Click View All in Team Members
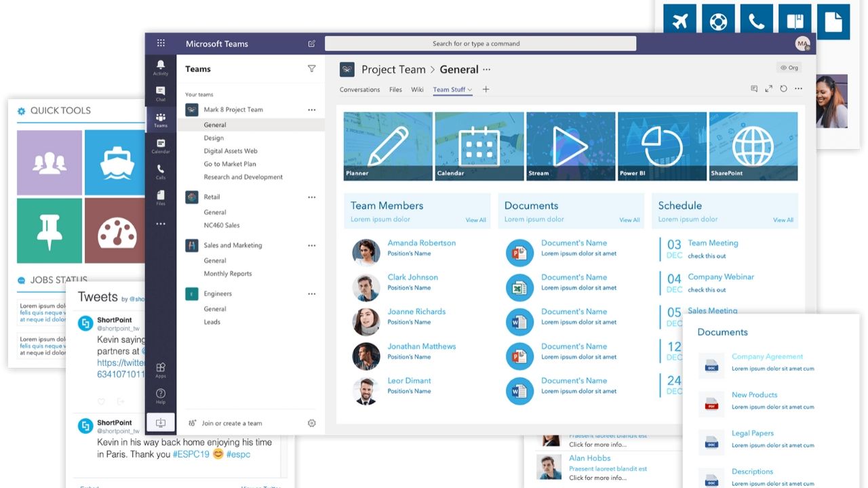The width and height of the screenshot is (868, 488). pyautogui.click(x=475, y=220)
